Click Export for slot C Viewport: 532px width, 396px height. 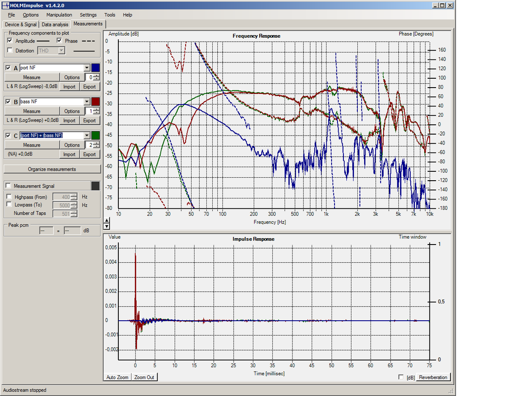click(x=90, y=154)
